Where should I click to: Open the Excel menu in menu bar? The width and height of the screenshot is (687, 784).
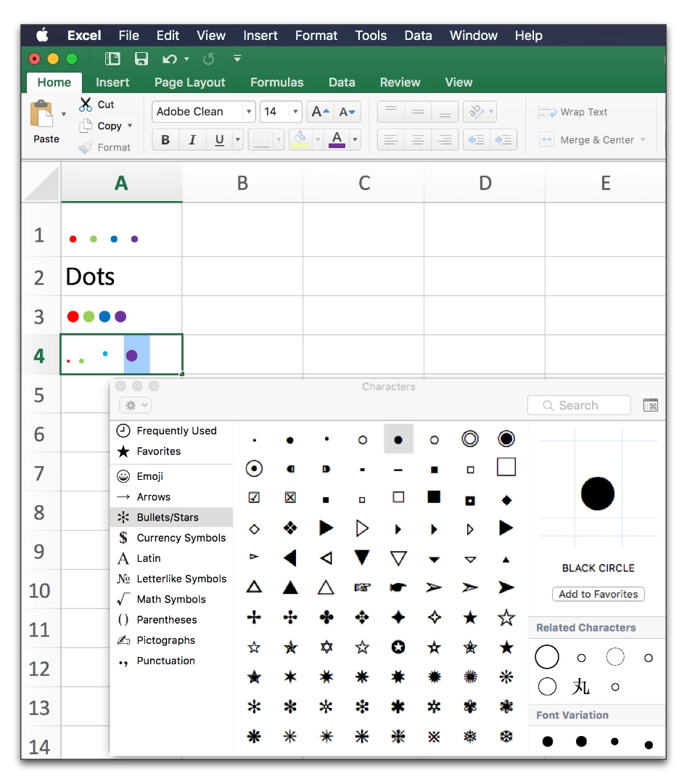tap(84, 36)
